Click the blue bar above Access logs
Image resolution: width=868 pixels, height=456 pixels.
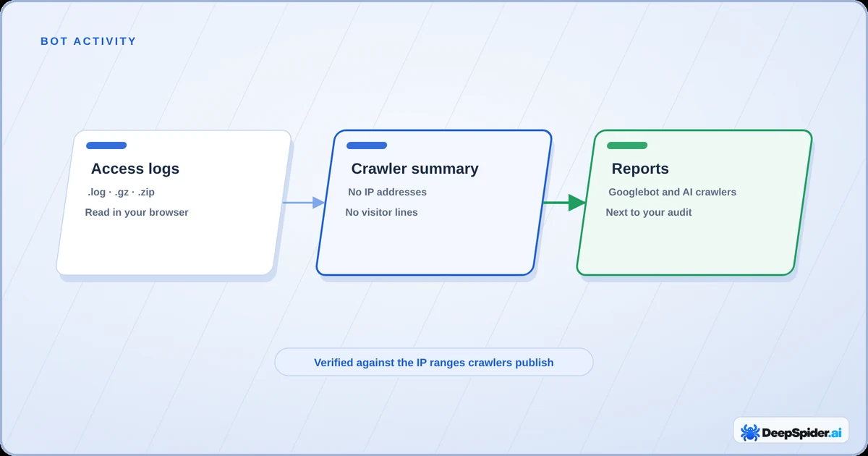(x=106, y=145)
